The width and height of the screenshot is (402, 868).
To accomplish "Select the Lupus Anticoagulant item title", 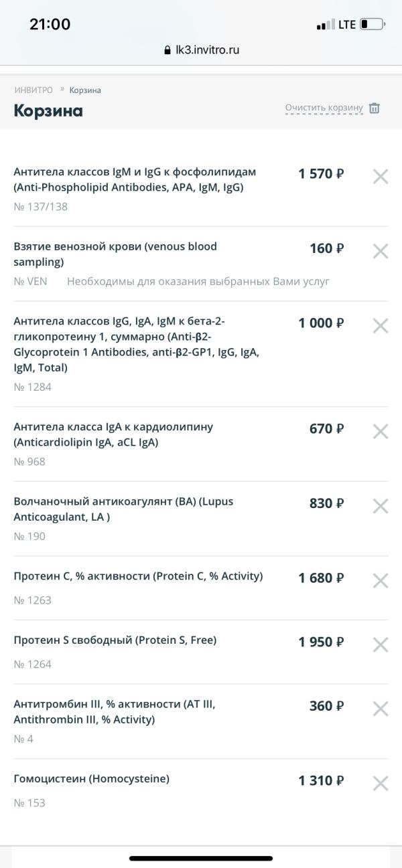I will tap(123, 508).
